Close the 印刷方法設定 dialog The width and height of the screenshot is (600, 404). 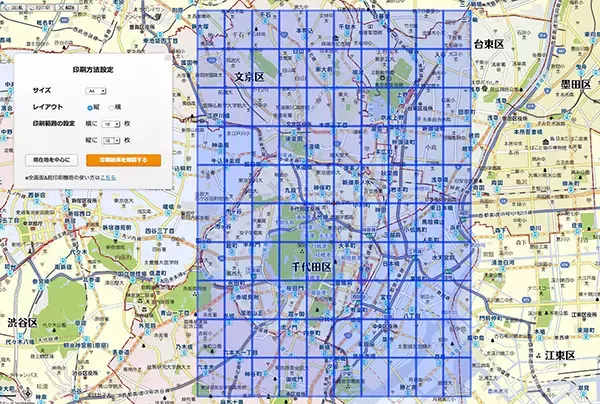pos(168,58)
